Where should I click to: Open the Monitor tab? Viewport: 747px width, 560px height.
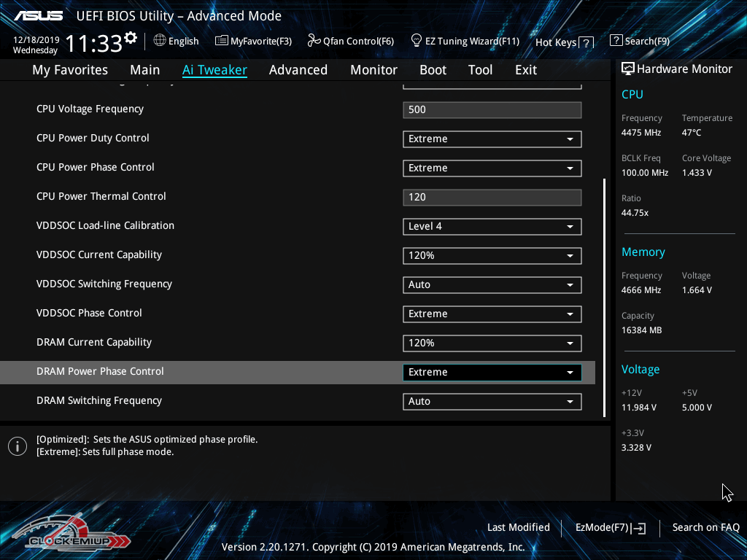pyautogui.click(x=373, y=70)
